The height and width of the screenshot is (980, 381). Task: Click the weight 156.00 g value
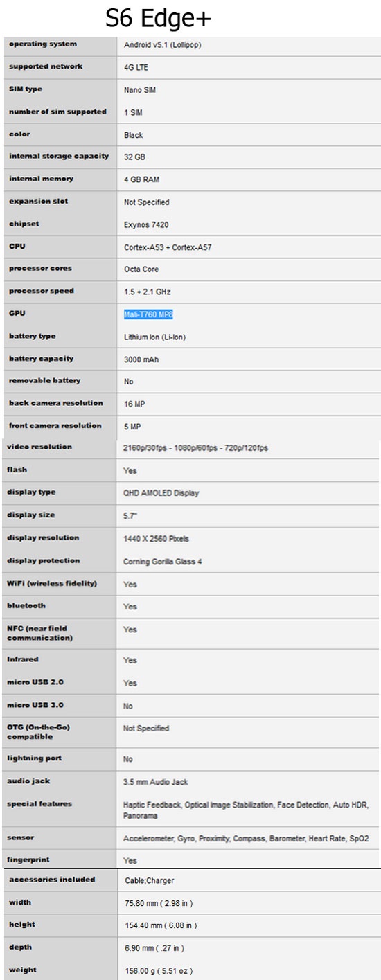[x=158, y=970]
